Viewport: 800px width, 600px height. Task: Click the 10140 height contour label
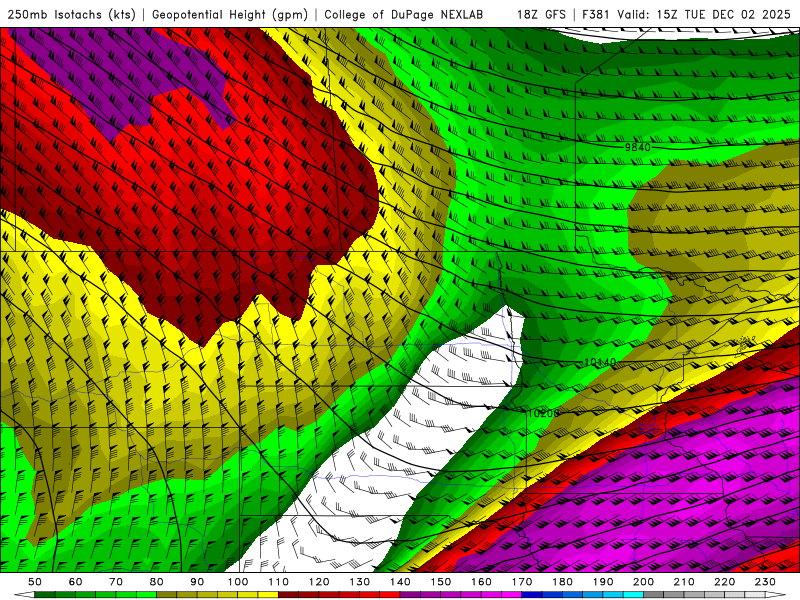pyautogui.click(x=600, y=362)
